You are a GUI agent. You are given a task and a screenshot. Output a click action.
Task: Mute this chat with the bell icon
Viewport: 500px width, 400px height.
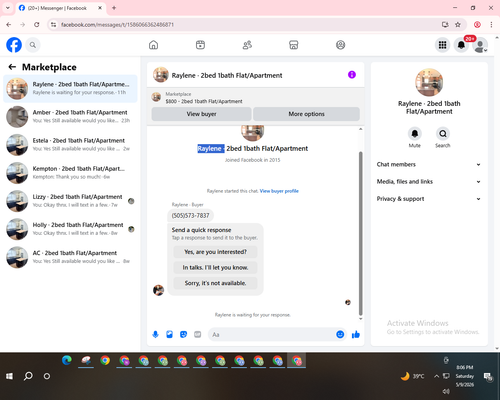pyautogui.click(x=415, y=134)
